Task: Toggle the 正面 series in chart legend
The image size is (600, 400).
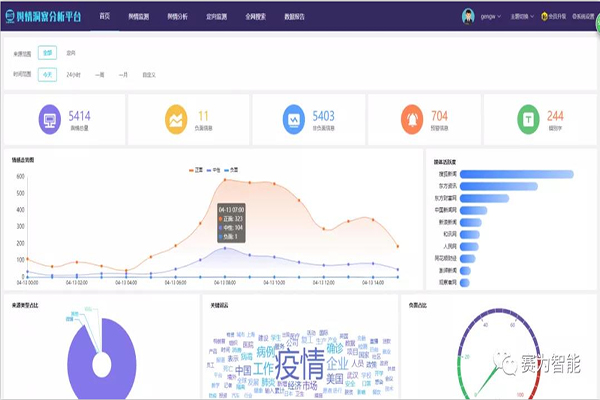Action: (196, 169)
